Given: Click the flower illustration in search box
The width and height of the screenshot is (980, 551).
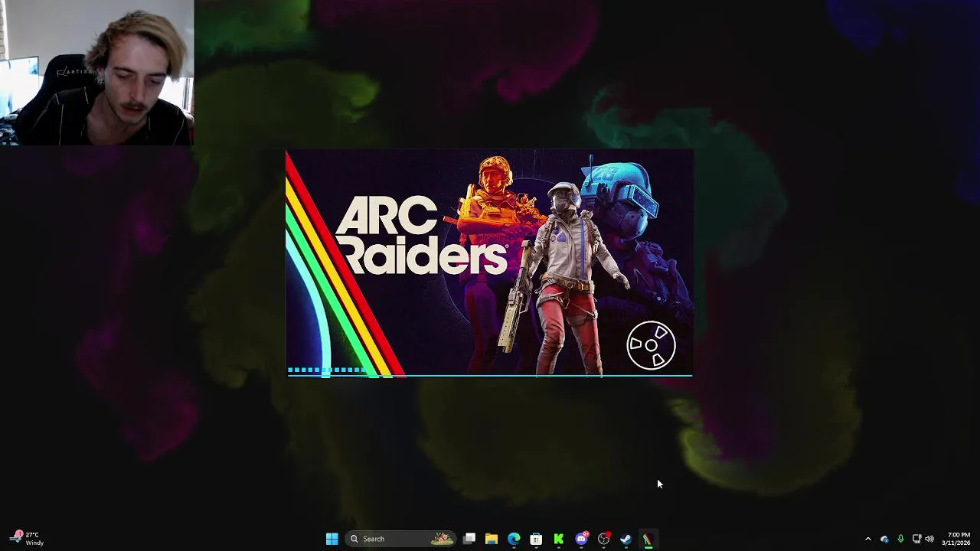Looking at the screenshot, I should click(x=442, y=539).
